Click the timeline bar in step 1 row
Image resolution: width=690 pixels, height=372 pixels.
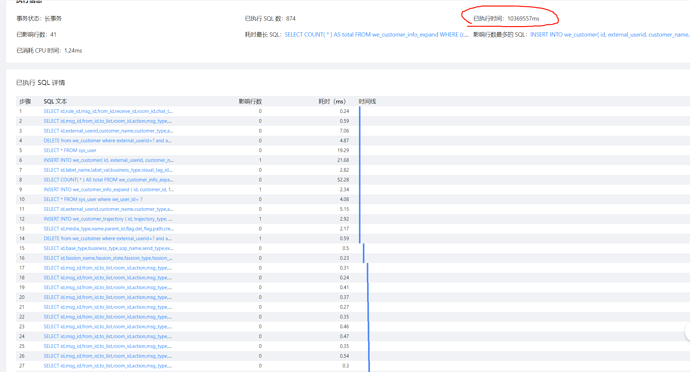click(360, 111)
